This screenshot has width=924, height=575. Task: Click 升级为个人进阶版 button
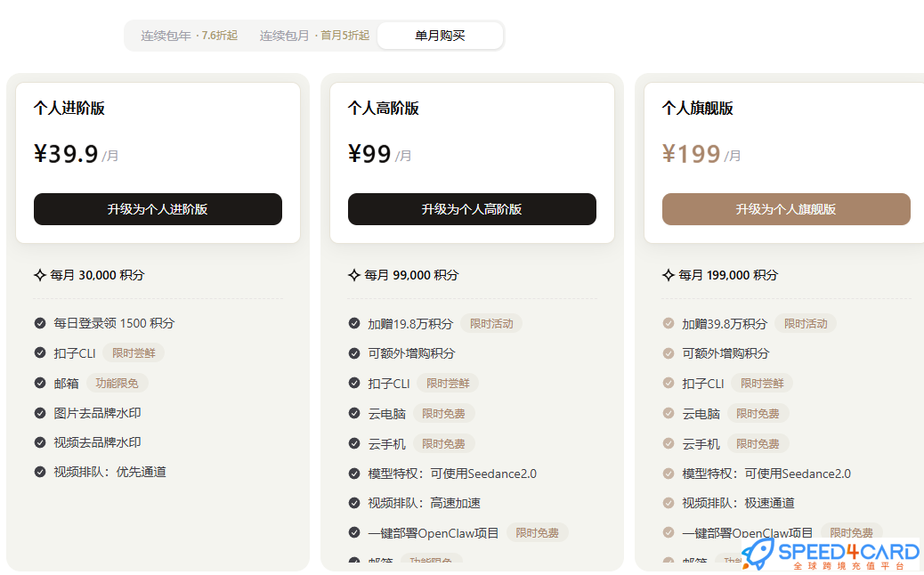(x=158, y=209)
